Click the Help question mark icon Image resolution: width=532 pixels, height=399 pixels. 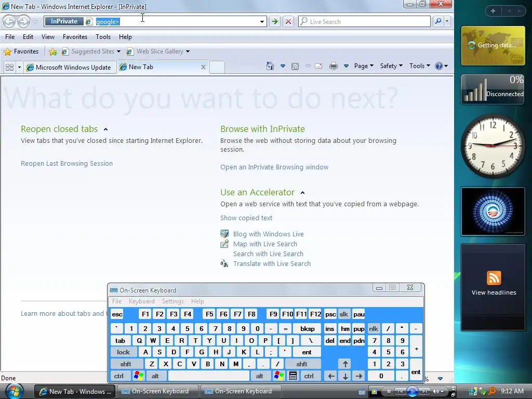(x=438, y=66)
